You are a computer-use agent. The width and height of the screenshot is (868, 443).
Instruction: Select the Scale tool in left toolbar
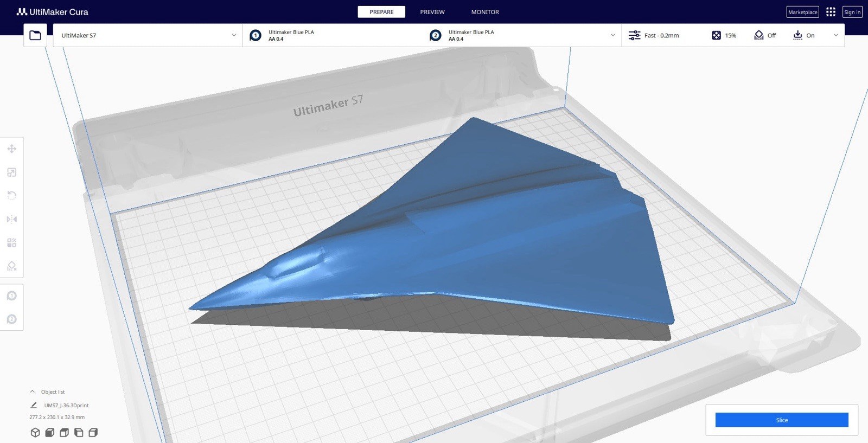pos(12,172)
